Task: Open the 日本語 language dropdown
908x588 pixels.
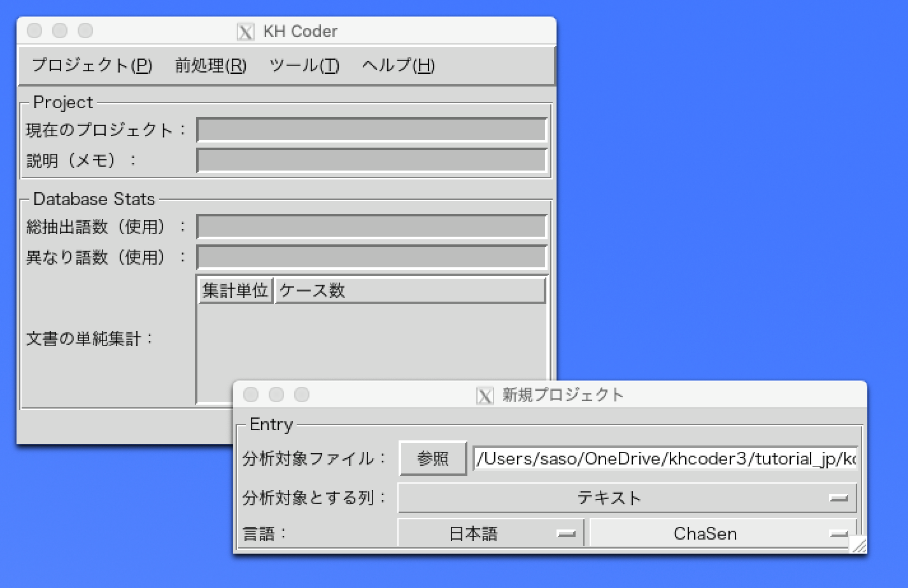Action: click(x=490, y=533)
